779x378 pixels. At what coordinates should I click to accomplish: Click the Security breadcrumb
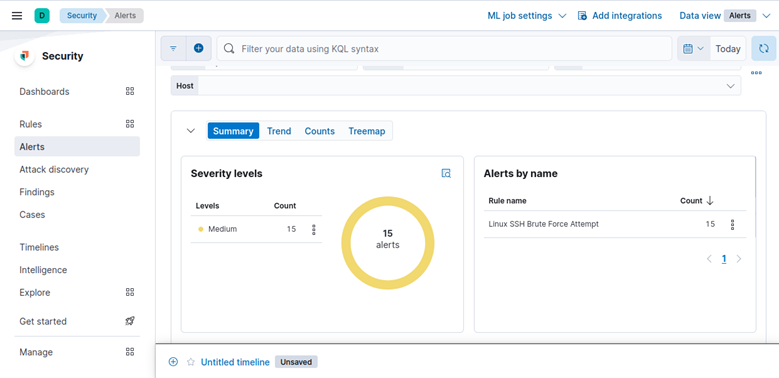[x=81, y=15]
